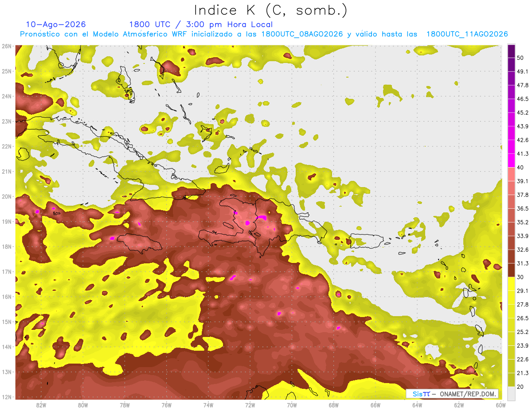Click latitude label "21N"
The height and width of the screenshot is (411, 532).
pyautogui.click(x=6, y=172)
